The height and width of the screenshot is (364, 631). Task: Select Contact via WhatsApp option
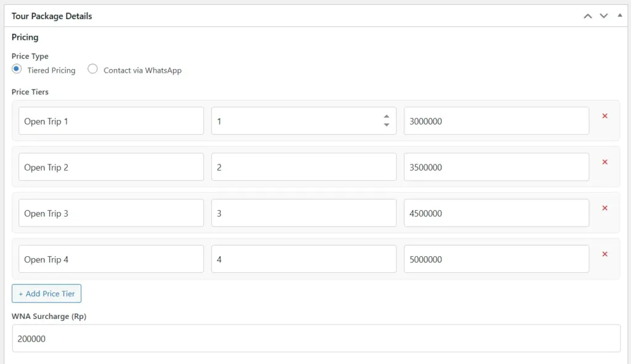pyautogui.click(x=92, y=70)
